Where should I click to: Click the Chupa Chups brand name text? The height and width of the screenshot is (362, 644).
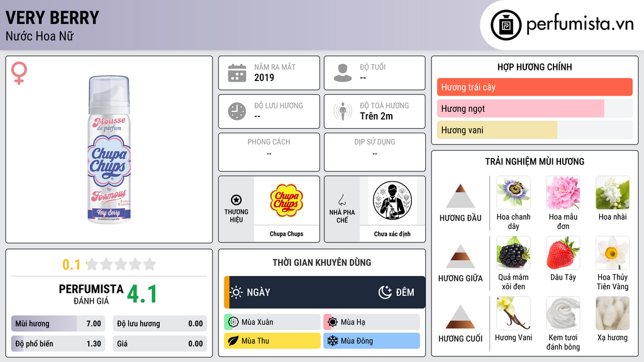point(286,234)
